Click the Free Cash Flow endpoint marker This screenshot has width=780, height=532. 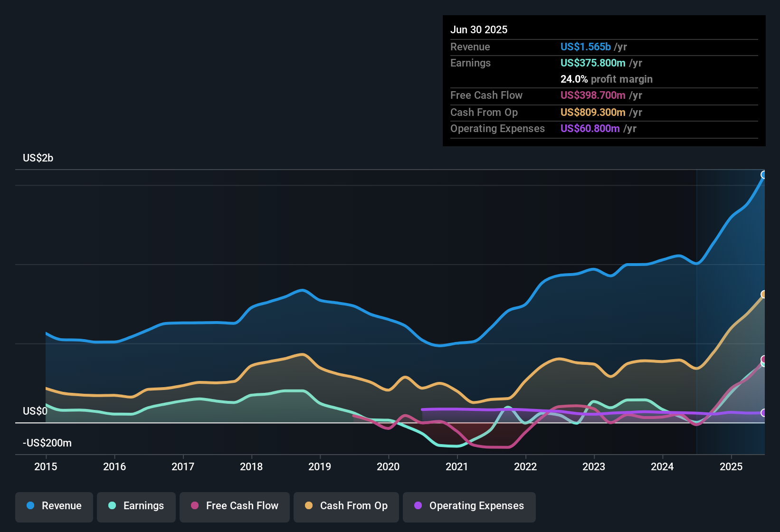764,359
